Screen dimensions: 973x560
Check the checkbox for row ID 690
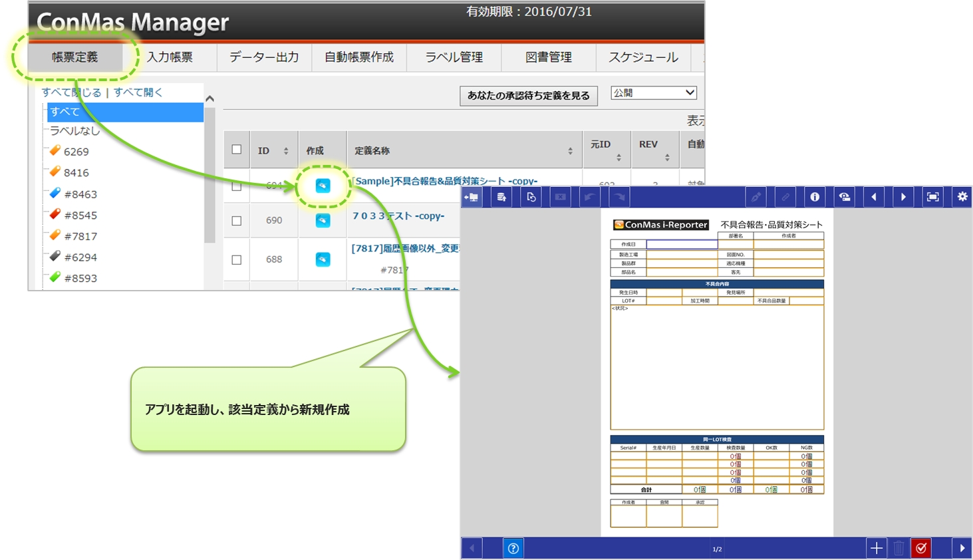pyautogui.click(x=236, y=221)
